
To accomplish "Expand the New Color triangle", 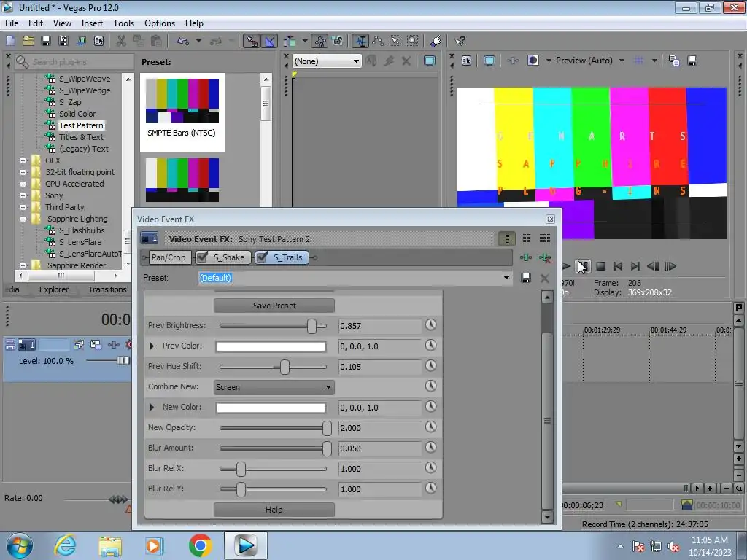I will click(x=152, y=407).
